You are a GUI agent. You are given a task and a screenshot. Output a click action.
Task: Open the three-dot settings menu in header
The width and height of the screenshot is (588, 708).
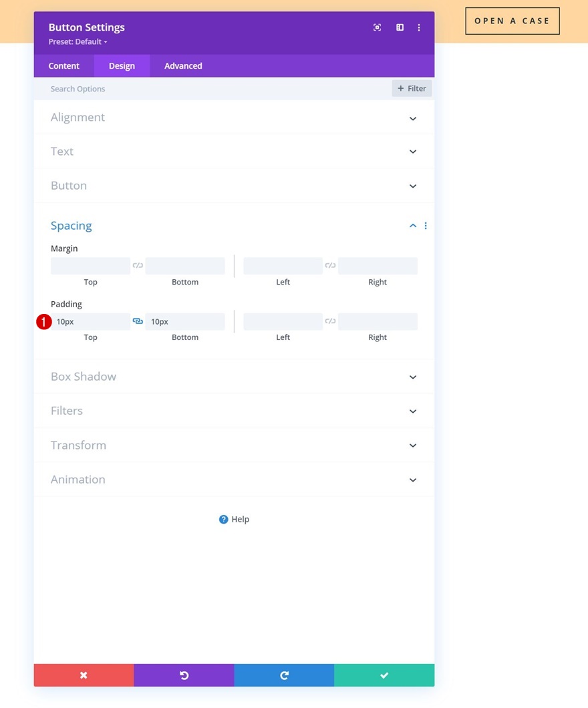(x=419, y=27)
